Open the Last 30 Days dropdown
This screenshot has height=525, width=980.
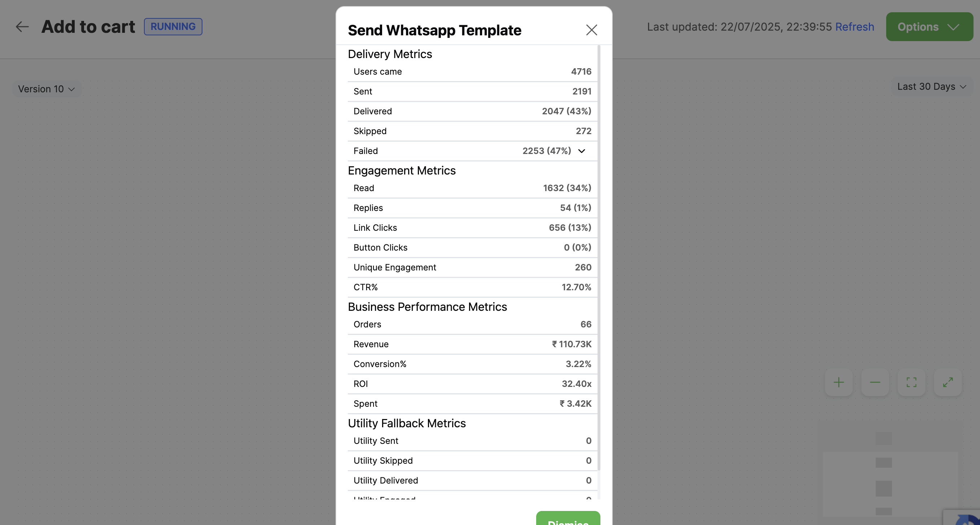point(931,87)
